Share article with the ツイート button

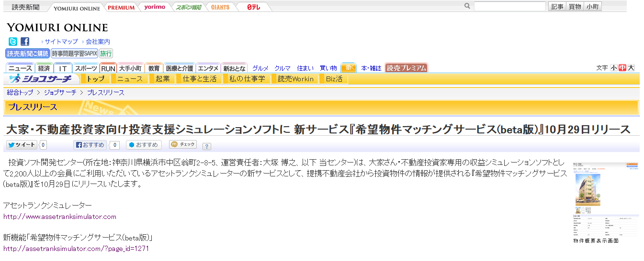22,145
